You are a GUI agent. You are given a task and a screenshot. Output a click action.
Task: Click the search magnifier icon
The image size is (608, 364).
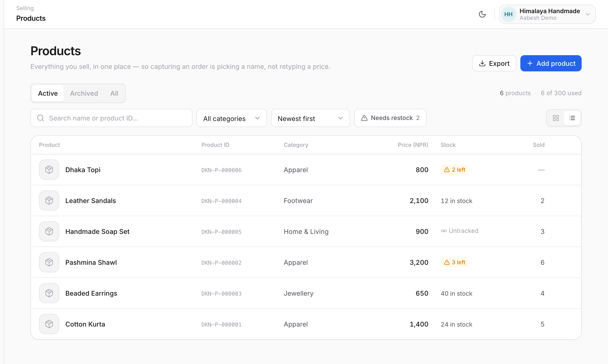[x=41, y=118]
